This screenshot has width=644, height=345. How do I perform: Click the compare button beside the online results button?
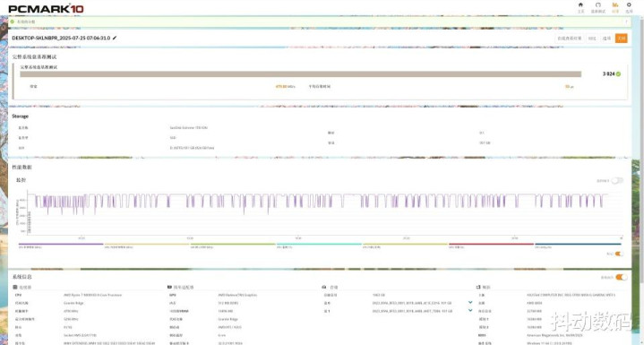(592, 39)
